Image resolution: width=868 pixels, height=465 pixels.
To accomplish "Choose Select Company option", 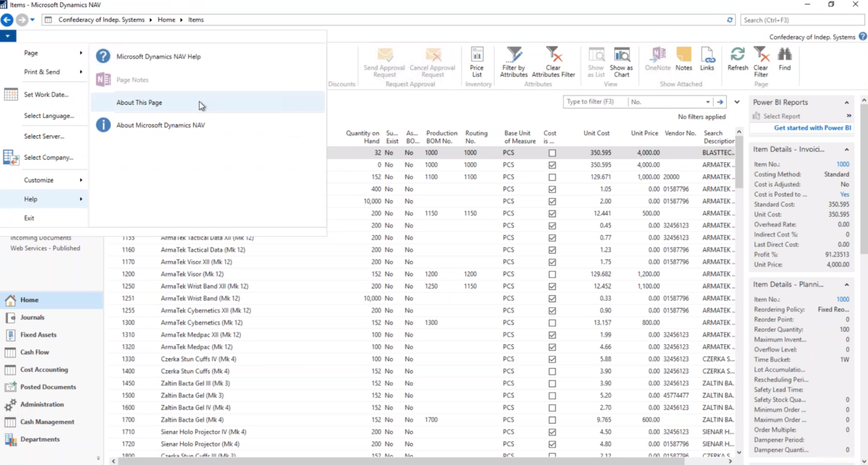I will click(x=48, y=157).
